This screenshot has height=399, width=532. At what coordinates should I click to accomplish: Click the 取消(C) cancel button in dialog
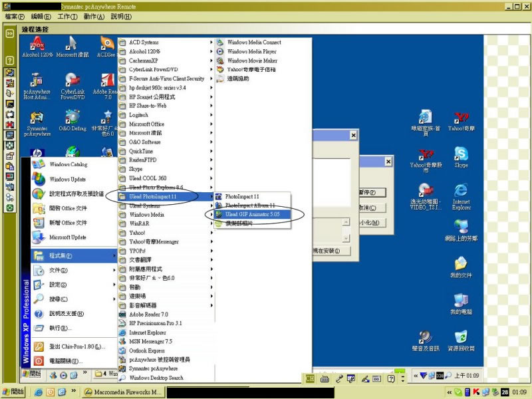click(x=372, y=207)
